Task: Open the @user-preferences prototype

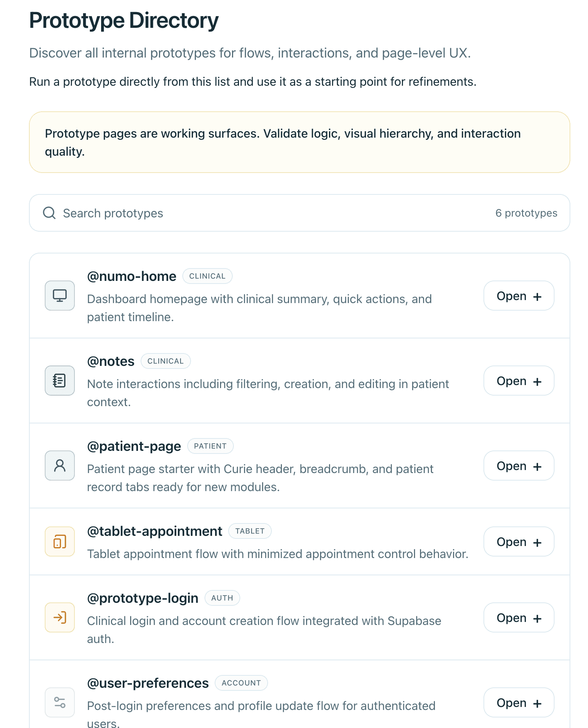Action: [519, 702]
